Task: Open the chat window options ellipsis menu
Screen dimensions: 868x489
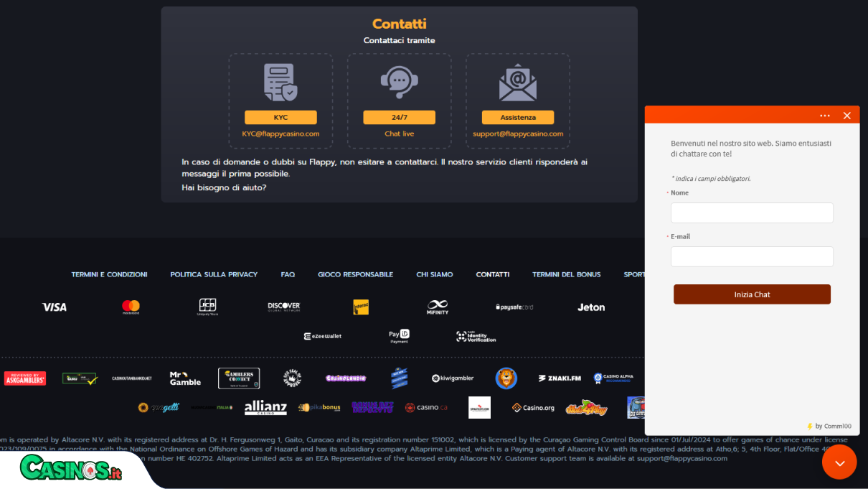Action: pos(825,116)
